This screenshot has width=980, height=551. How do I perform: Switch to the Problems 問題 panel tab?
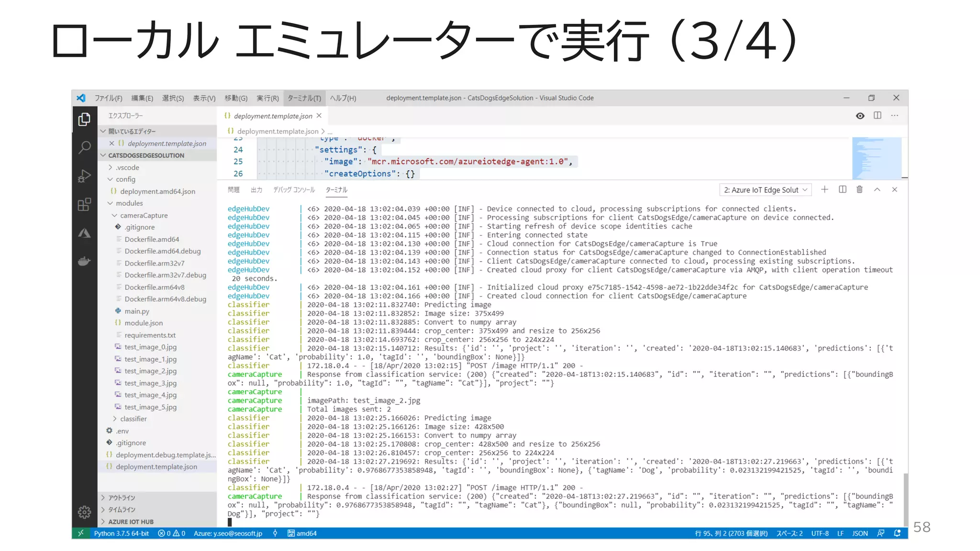[x=234, y=190]
